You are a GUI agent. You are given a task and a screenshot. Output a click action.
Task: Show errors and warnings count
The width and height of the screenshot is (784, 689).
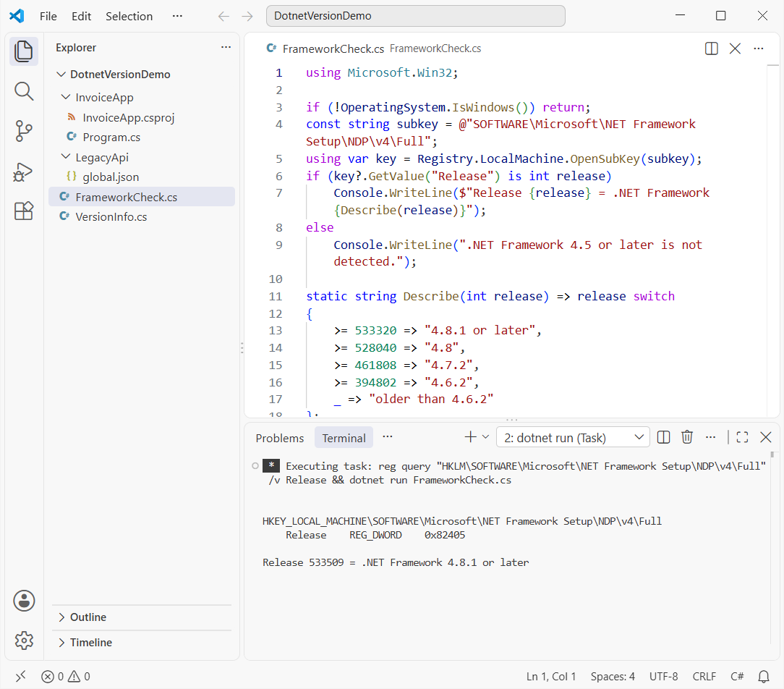pyautogui.click(x=66, y=677)
